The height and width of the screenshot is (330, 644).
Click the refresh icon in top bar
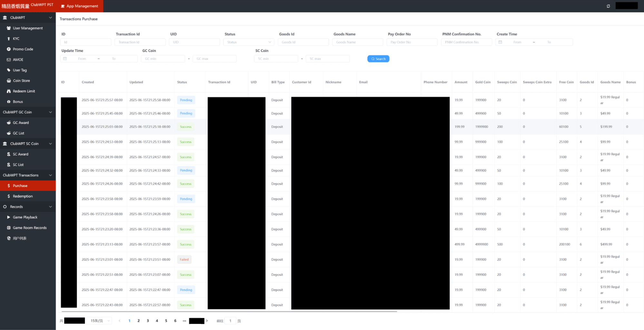click(x=608, y=6)
